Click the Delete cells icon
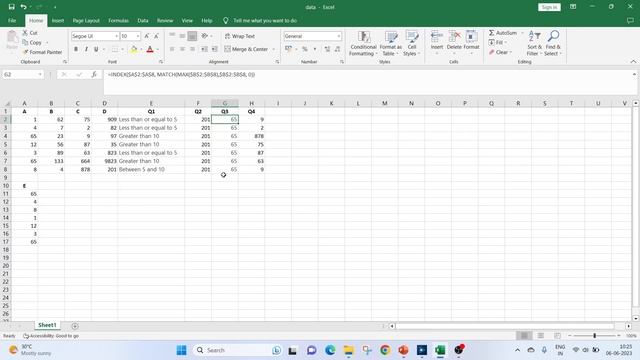 point(454,37)
